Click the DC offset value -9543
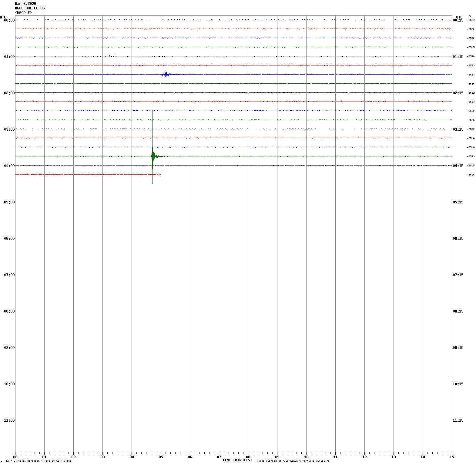 471,156
